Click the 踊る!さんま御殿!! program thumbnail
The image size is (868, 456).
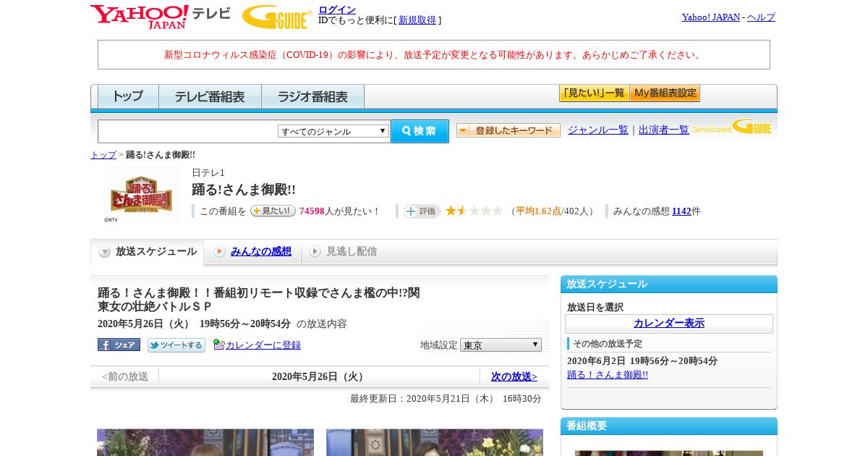click(x=141, y=194)
